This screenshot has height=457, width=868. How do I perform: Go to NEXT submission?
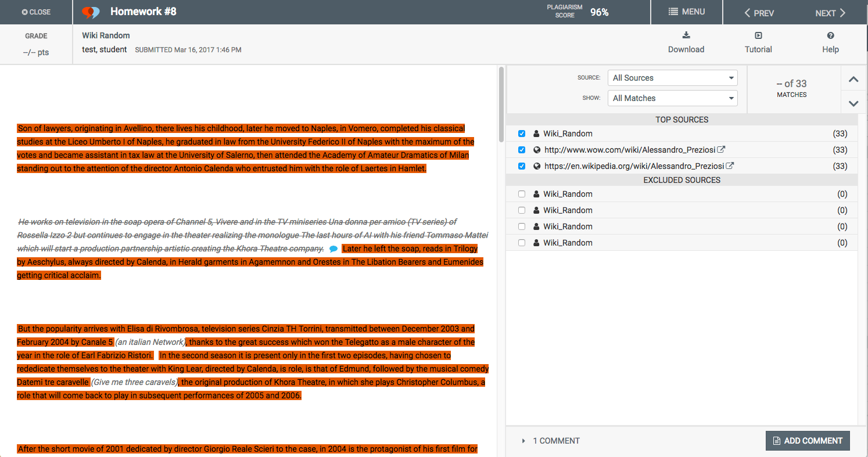point(830,13)
